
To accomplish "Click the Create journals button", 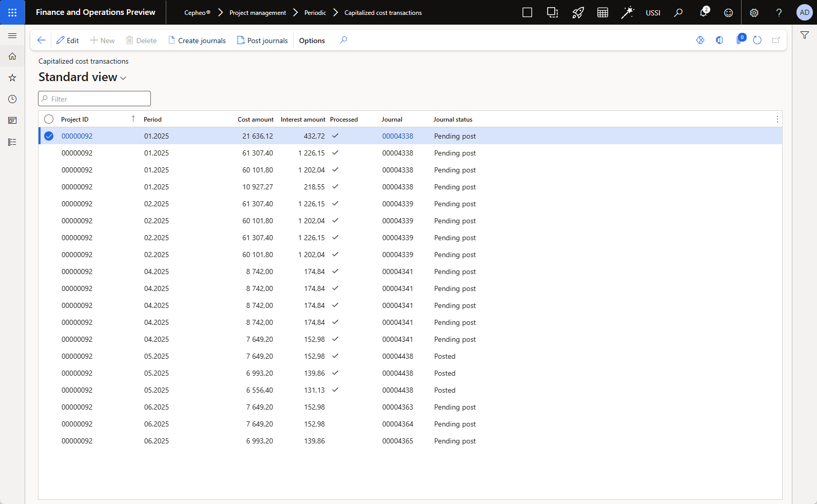I will (x=197, y=41).
